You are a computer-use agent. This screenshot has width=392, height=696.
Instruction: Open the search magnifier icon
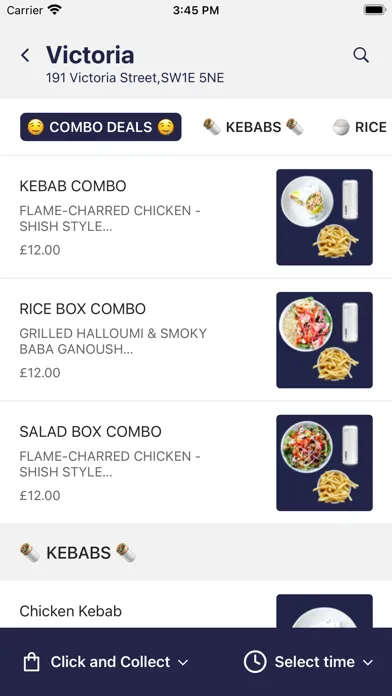pos(361,55)
